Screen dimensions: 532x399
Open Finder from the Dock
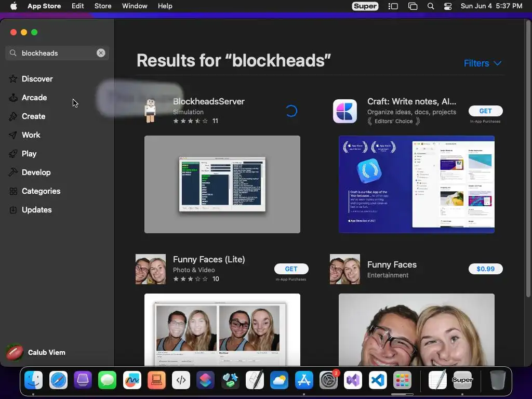coord(33,380)
